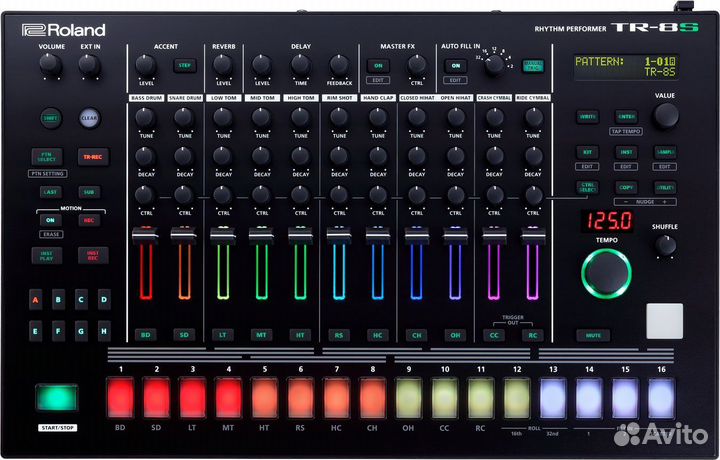Select the OH instrument button

455,335
